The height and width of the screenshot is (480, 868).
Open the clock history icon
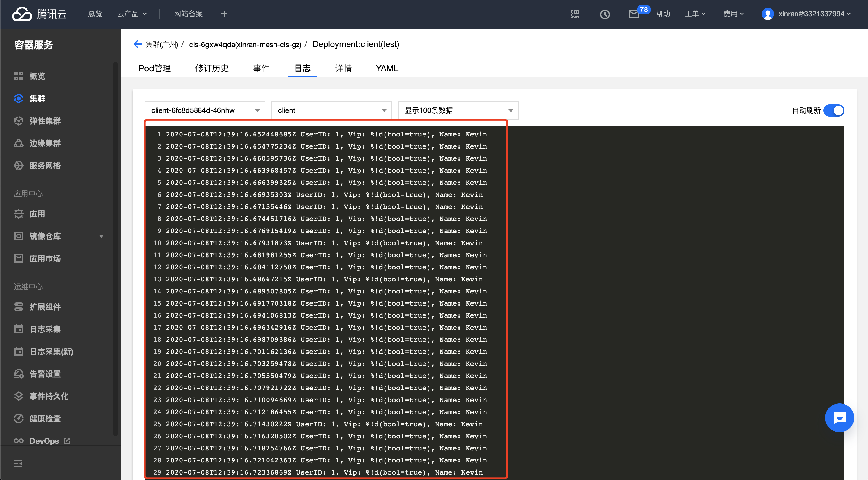click(605, 14)
